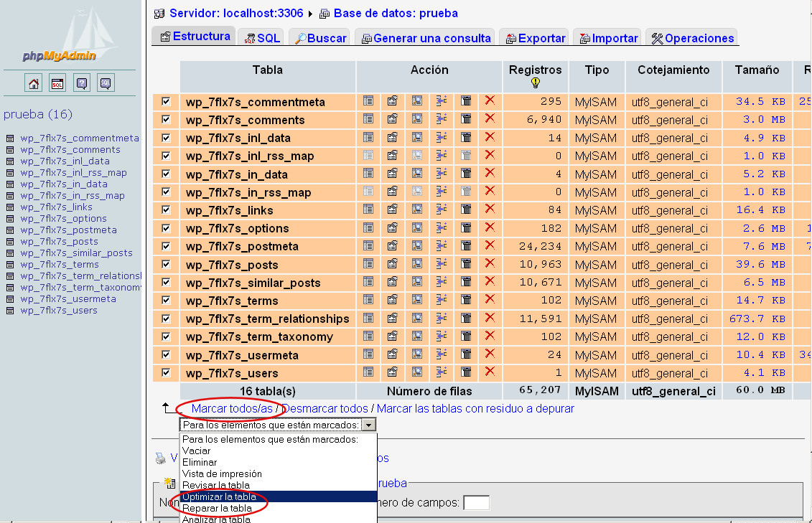Toggle the wp_7flx7s_terms row checkbox
812x523 pixels.
pyautogui.click(x=167, y=300)
